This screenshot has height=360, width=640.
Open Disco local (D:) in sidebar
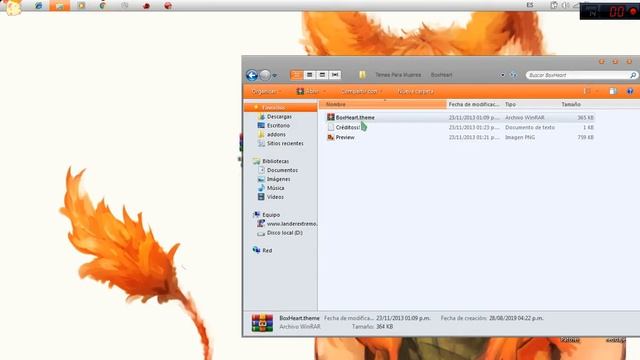pos(284,233)
